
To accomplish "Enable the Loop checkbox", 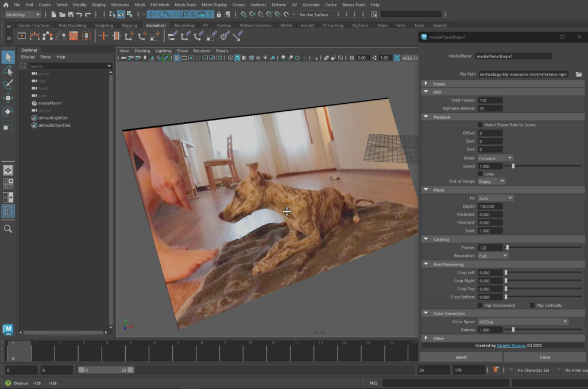I will point(480,174).
